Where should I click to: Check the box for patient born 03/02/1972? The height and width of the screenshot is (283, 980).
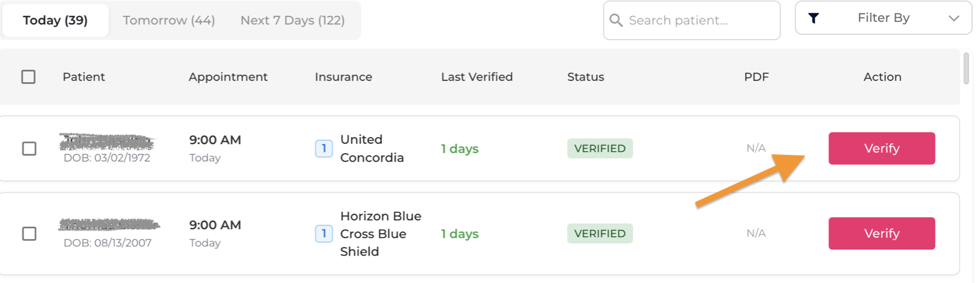pyautogui.click(x=29, y=149)
